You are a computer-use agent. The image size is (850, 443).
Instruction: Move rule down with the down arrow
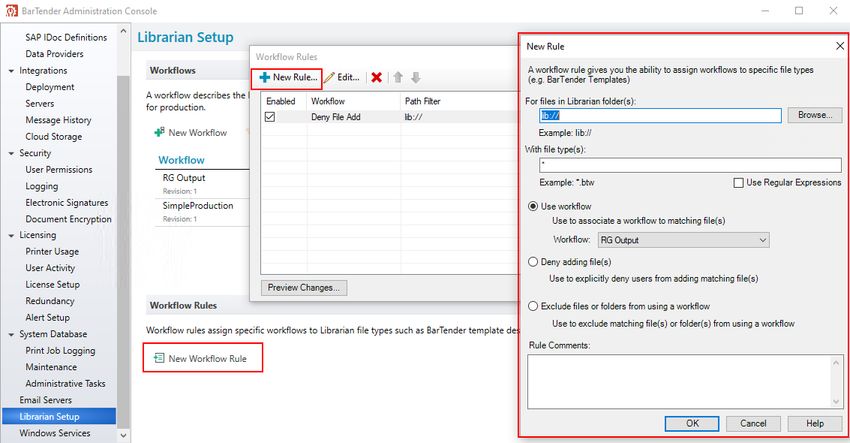[x=416, y=78]
